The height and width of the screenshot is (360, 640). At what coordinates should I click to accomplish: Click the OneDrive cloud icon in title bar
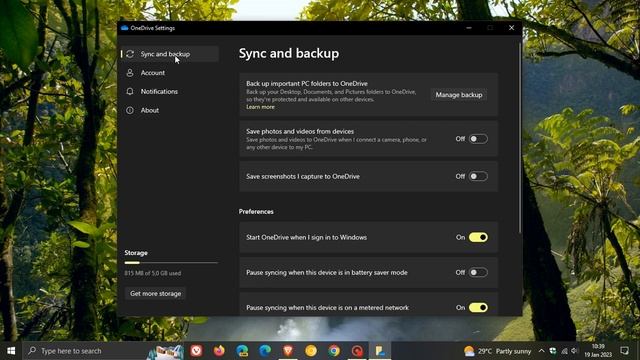[124, 28]
